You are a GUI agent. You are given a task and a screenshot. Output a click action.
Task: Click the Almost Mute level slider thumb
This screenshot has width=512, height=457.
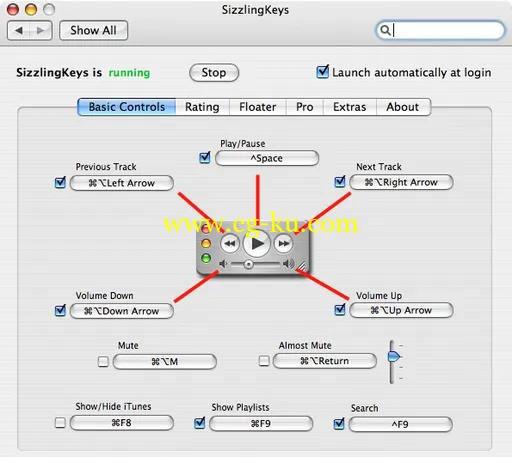(394, 356)
